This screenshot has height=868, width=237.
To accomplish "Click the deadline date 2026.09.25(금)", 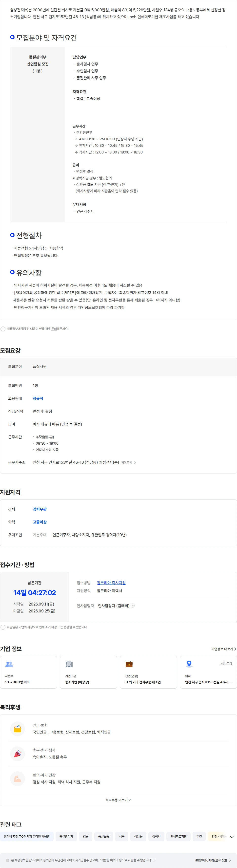I will point(42,611).
